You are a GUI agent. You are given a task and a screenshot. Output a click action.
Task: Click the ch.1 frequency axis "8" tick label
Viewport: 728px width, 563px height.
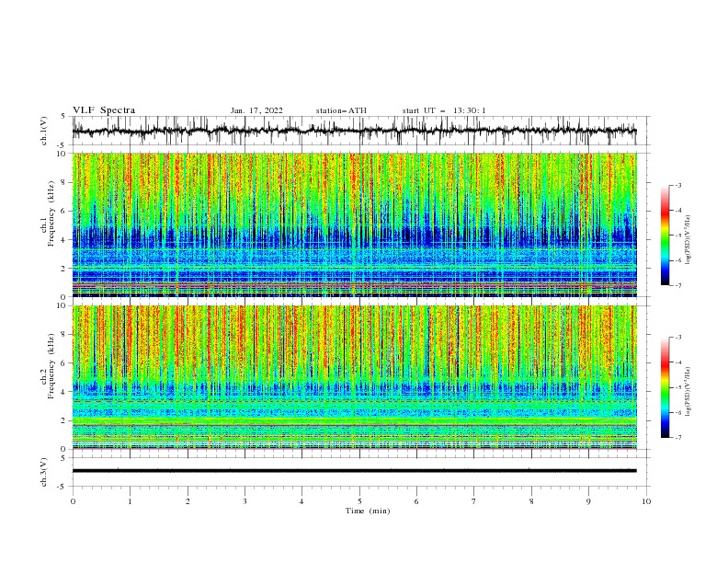click(64, 182)
